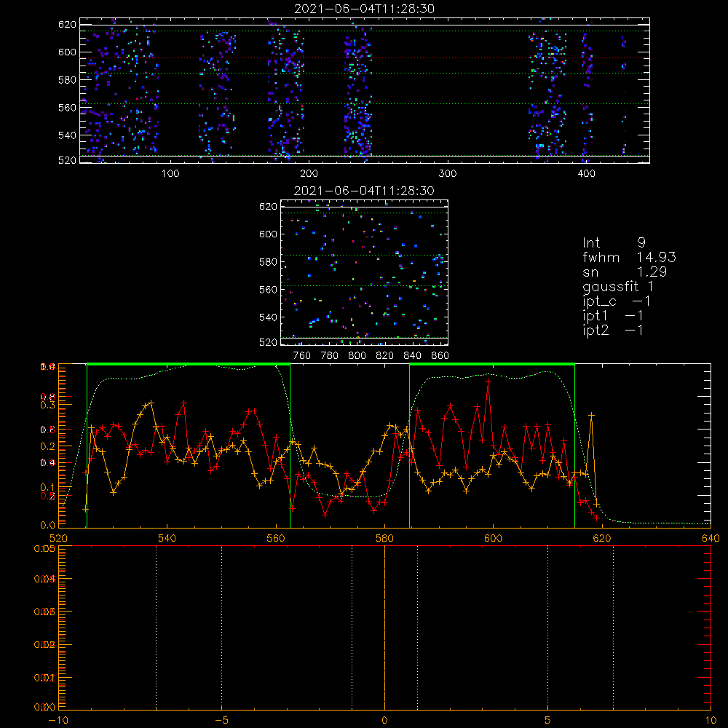
Task: Click the ipt1 -1 label
Action: click(613, 316)
